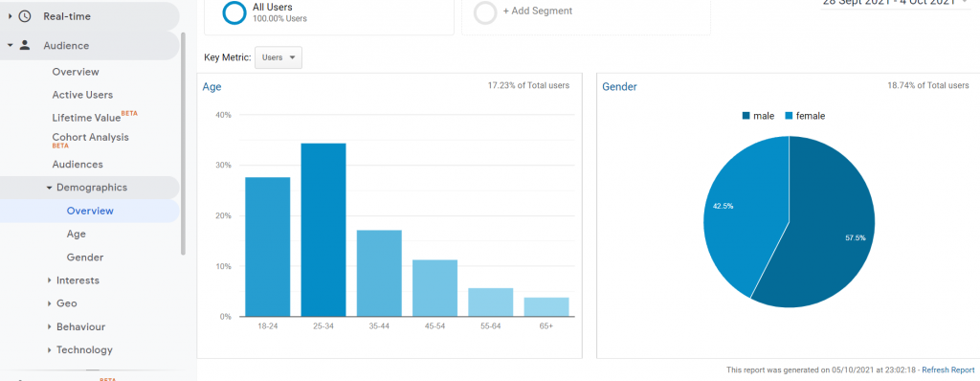Click the 40% axis label
Image resolution: width=980 pixels, height=381 pixels.
[x=224, y=115]
